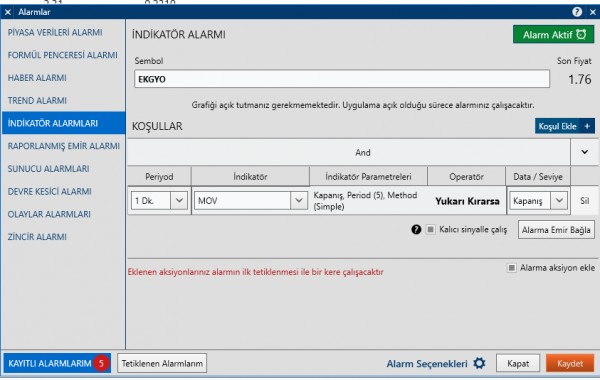The width and height of the screenshot is (600, 380).
Task: Tick the Alarma aksiyon ekle checkbox
Action: coord(512,267)
